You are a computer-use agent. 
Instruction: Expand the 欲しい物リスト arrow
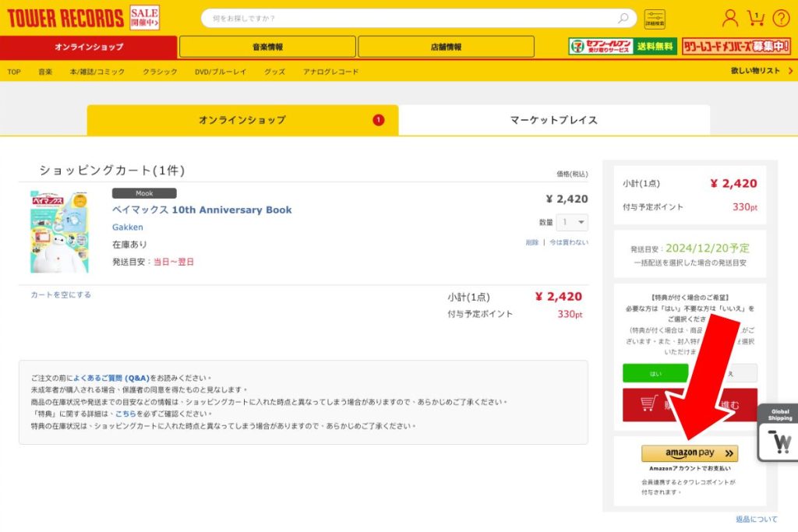pos(790,71)
